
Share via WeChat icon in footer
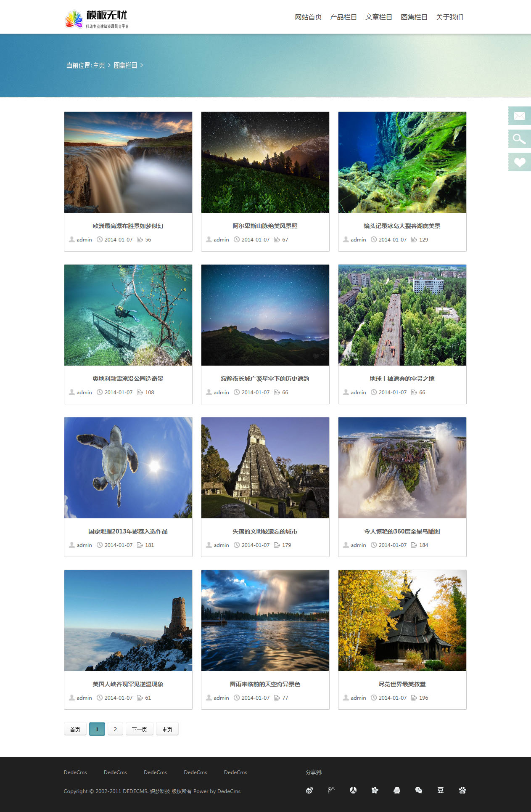pyautogui.click(x=419, y=790)
